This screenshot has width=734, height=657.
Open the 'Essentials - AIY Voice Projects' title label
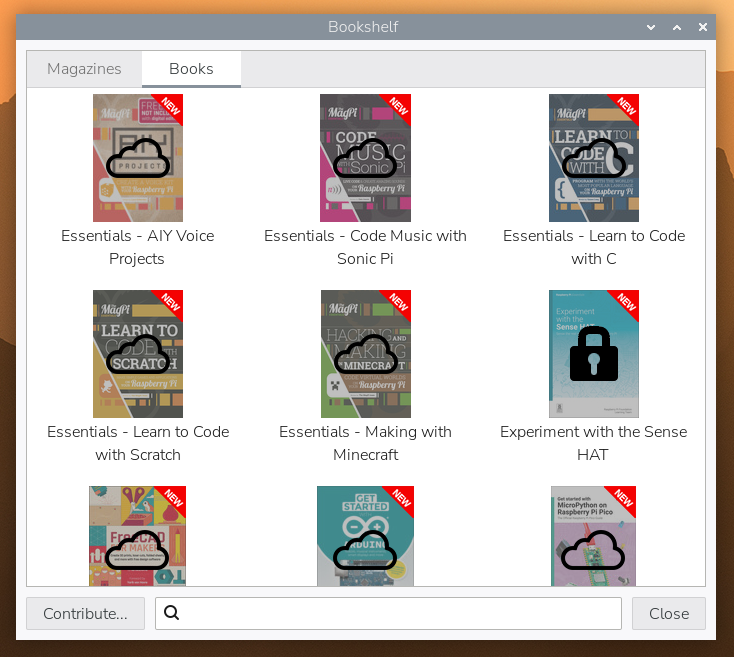(138, 247)
